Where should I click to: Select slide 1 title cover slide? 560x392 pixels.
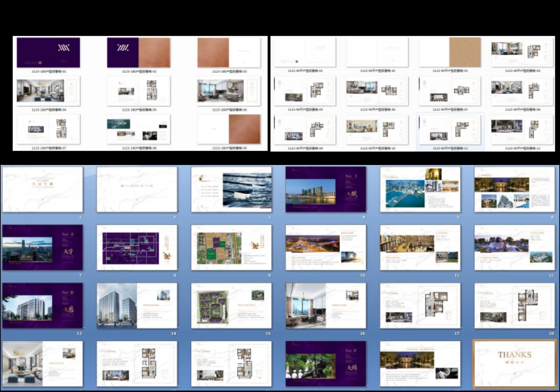[42, 189]
